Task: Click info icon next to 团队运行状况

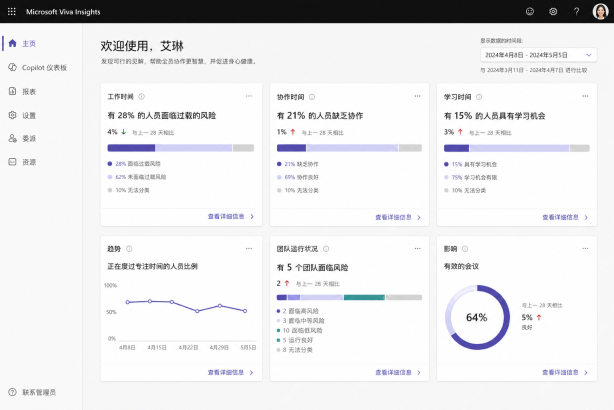Action: (326, 249)
